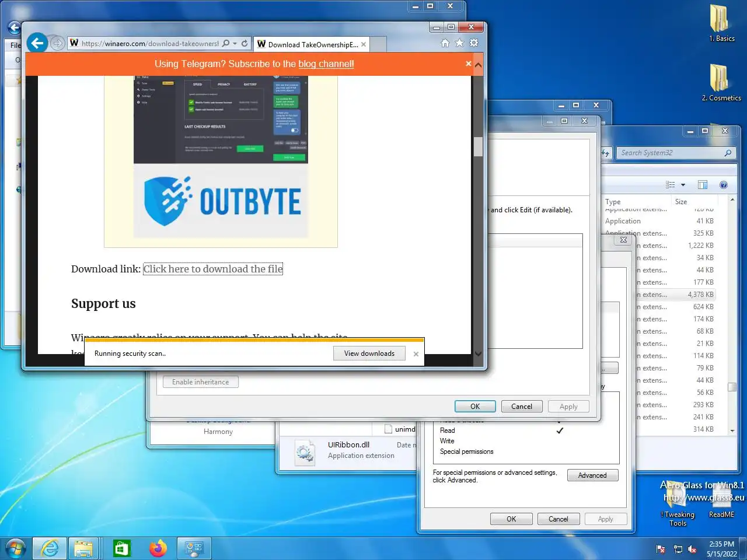Click the Explorer list scroll down arrow
This screenshot has width=747, height=560.
pyautogui.click(x=732, y=430)
